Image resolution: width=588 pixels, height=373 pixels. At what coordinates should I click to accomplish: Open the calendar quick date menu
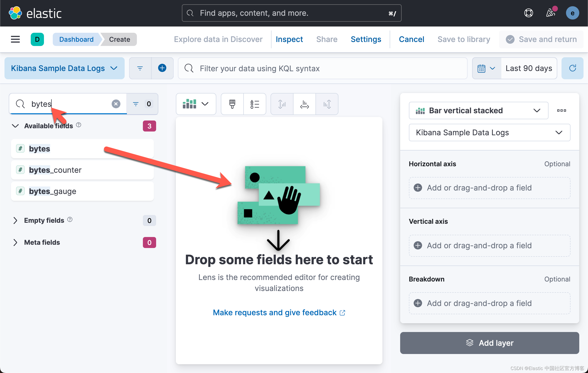tap(486, 68)
